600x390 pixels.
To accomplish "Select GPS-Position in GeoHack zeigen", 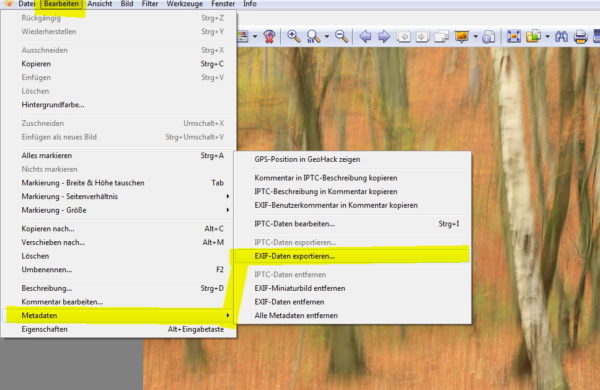I will (352, 160).
